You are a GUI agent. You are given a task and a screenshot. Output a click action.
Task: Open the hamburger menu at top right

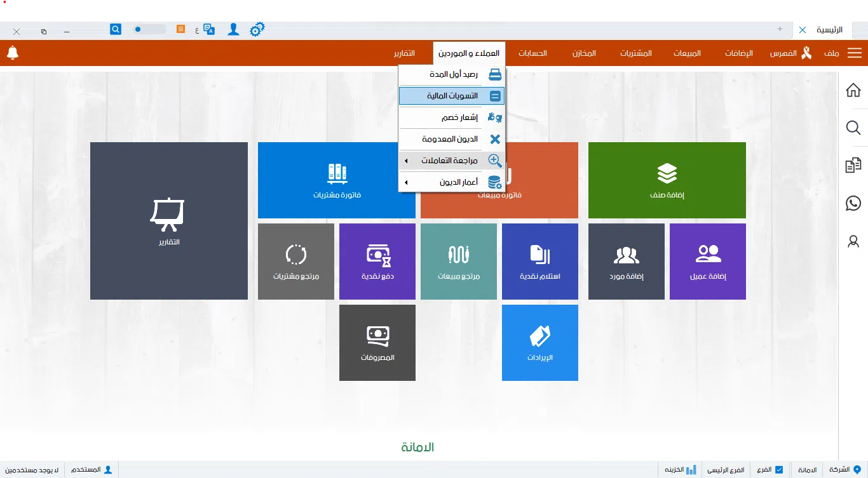[x=855, y=53]
